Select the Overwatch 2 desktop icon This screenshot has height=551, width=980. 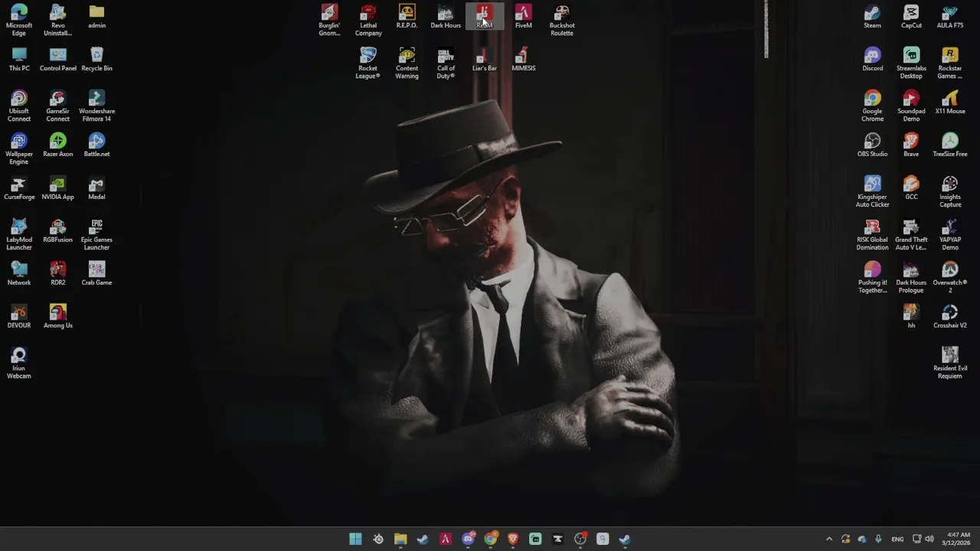[x=950, y=278]
